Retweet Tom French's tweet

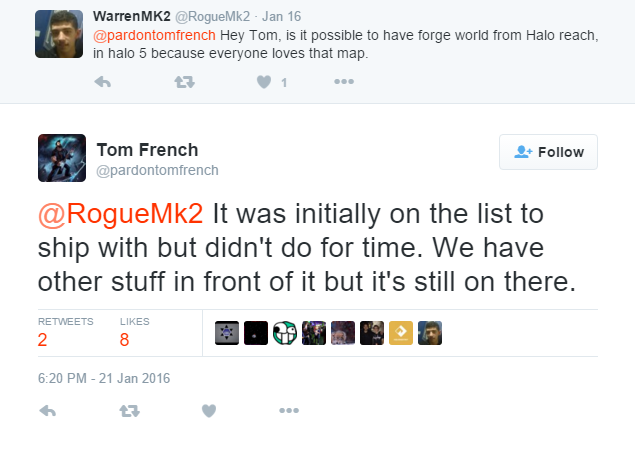[x=129, y=411]
